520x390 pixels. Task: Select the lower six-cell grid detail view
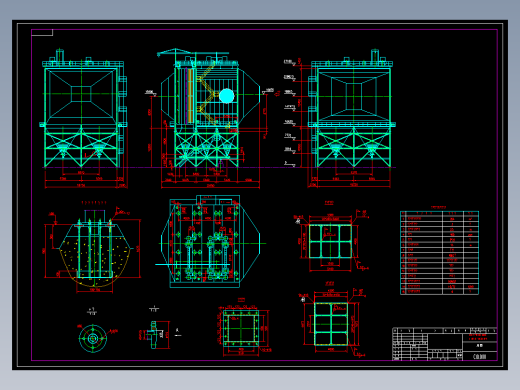(x=331, y=324)
